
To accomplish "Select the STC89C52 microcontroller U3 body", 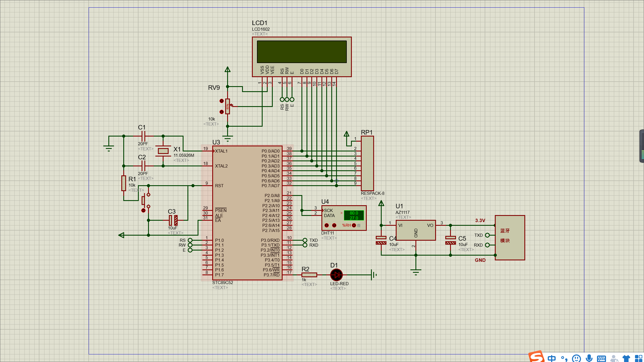I will tap(247, 213).
